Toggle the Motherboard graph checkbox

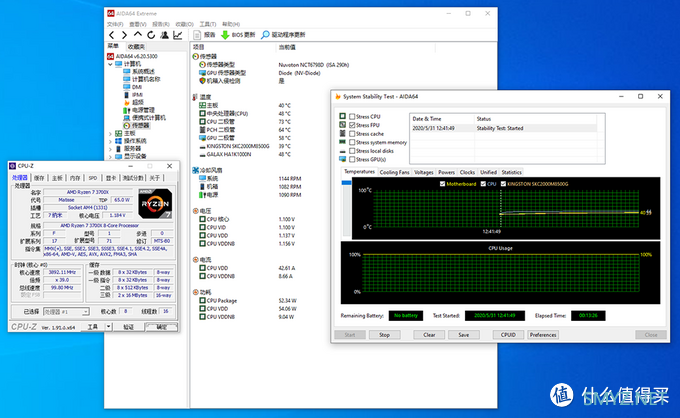click(442, 184)
